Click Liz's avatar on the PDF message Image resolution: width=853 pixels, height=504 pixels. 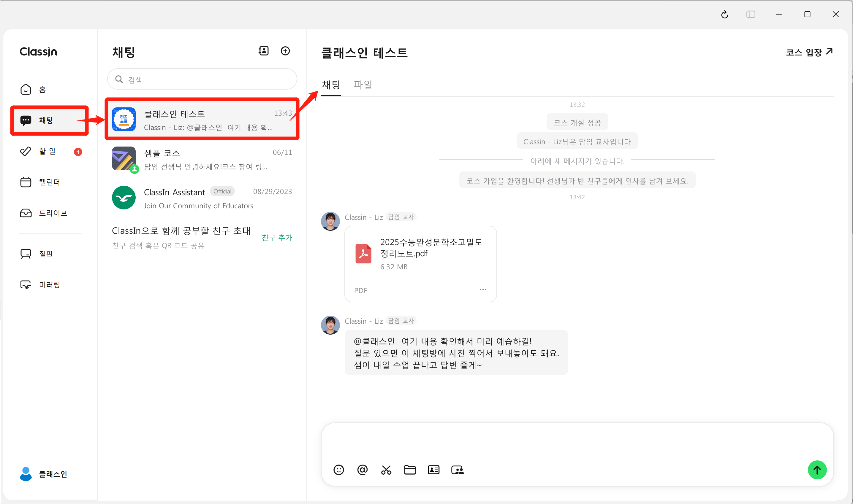pos(330,221)
